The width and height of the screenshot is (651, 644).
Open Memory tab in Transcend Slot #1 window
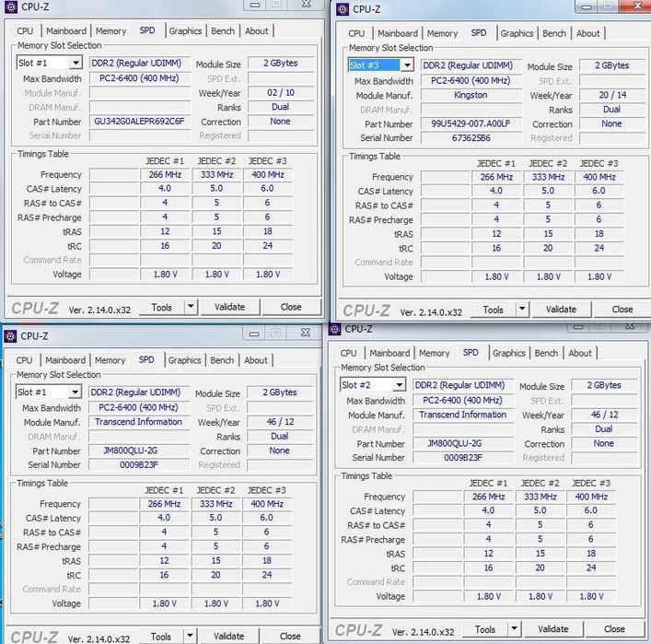point(110,360)
